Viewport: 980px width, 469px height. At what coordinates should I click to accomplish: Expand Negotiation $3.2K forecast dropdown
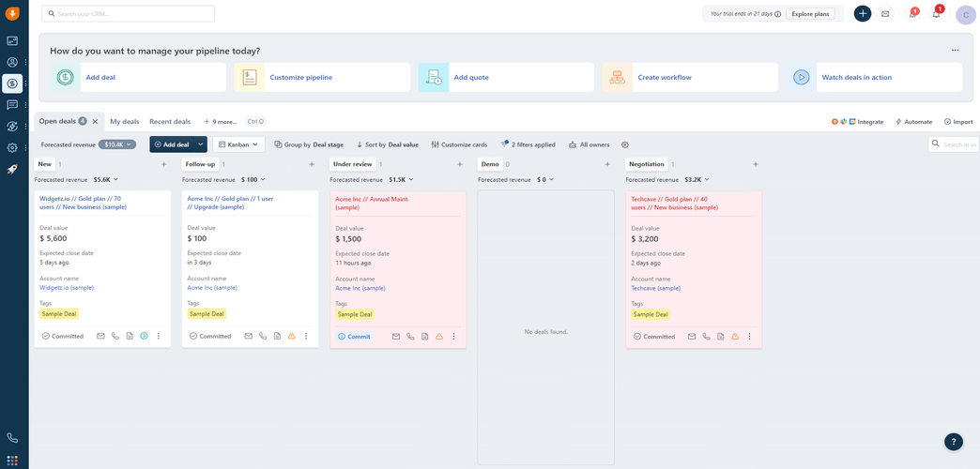[x=697, y=179]
